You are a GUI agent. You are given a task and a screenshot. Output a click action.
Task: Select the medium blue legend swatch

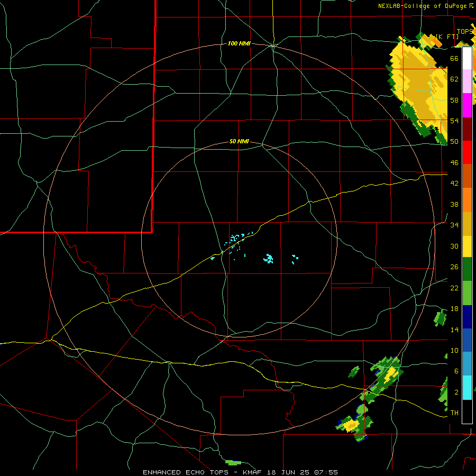(467, 340)
